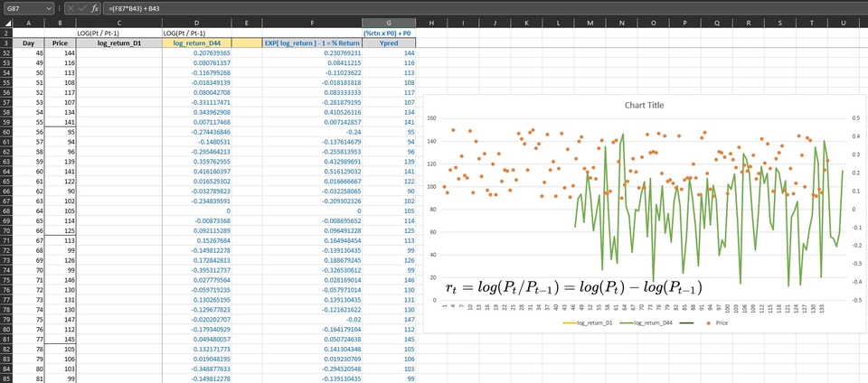Click inside the Name Box showing G87
This screenshot has height=383, width=868.
click(x=24, y=8)
